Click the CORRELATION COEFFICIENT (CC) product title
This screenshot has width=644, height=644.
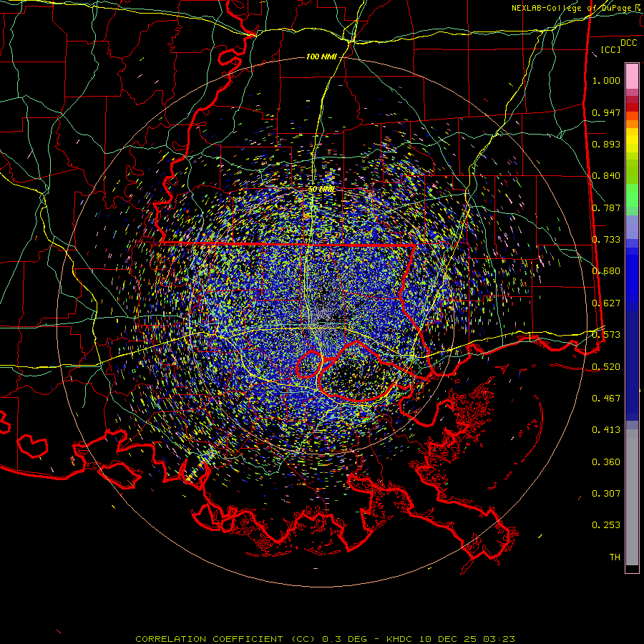pos(225,639)
